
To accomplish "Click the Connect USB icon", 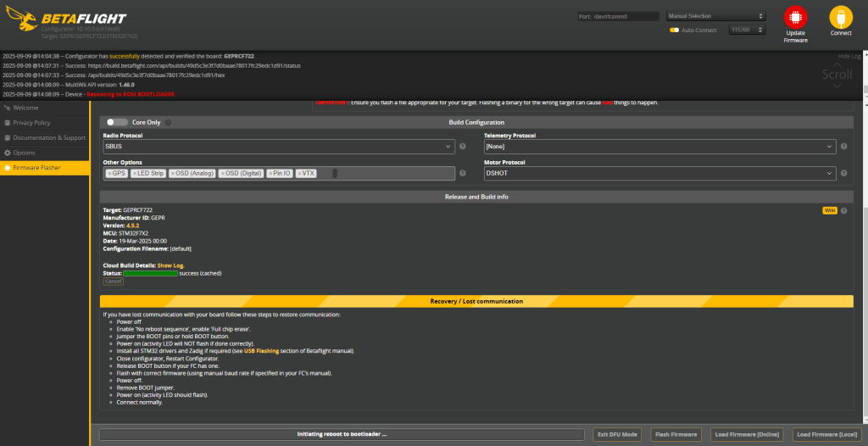I will click(x=841, y=18).
